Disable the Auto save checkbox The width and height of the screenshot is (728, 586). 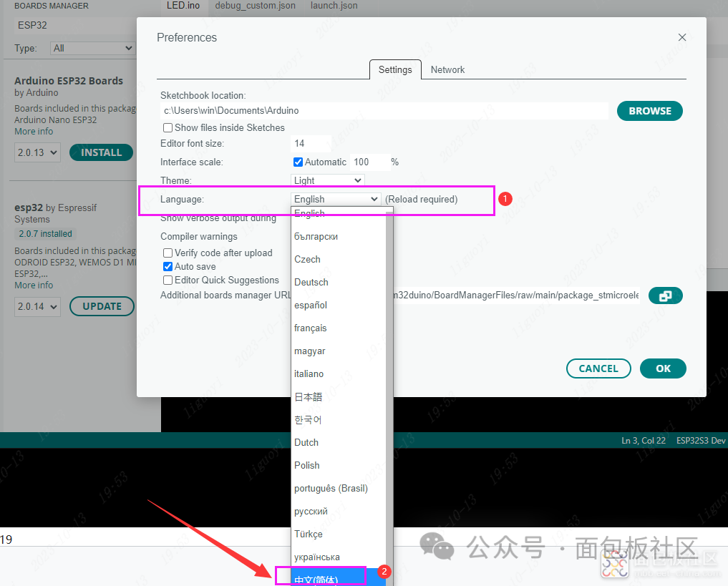tap(168, 266)
